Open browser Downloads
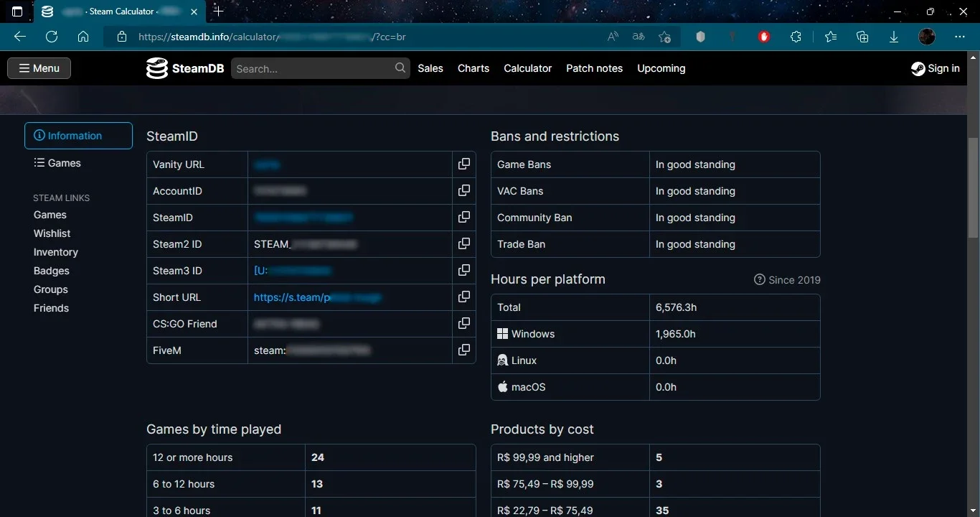The width and height of the screenshot is (980, 517). click(894, 37)
